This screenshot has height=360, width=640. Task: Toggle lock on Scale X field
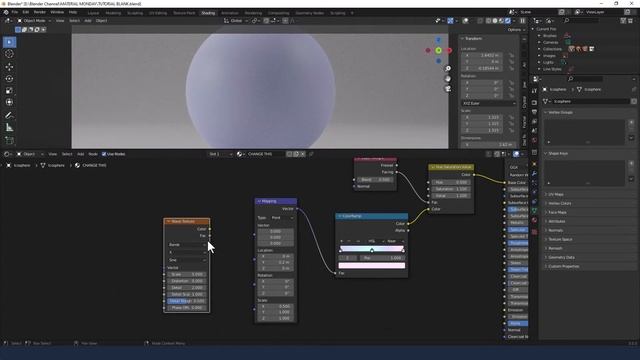(x=511, y=117)
